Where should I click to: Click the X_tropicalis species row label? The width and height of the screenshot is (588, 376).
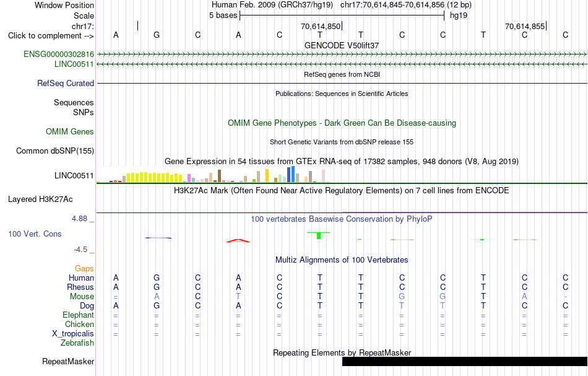point(73,334)
